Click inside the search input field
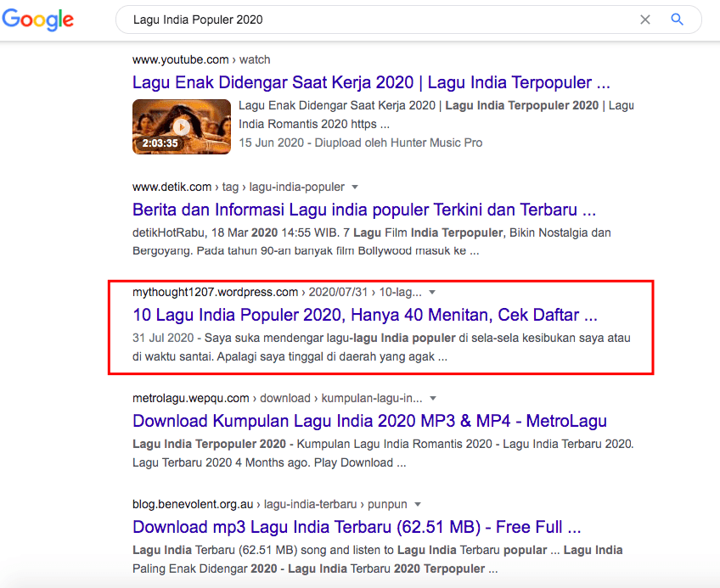Image resolution: width=720 pixels, height=588 pixels. coord(340,19)
